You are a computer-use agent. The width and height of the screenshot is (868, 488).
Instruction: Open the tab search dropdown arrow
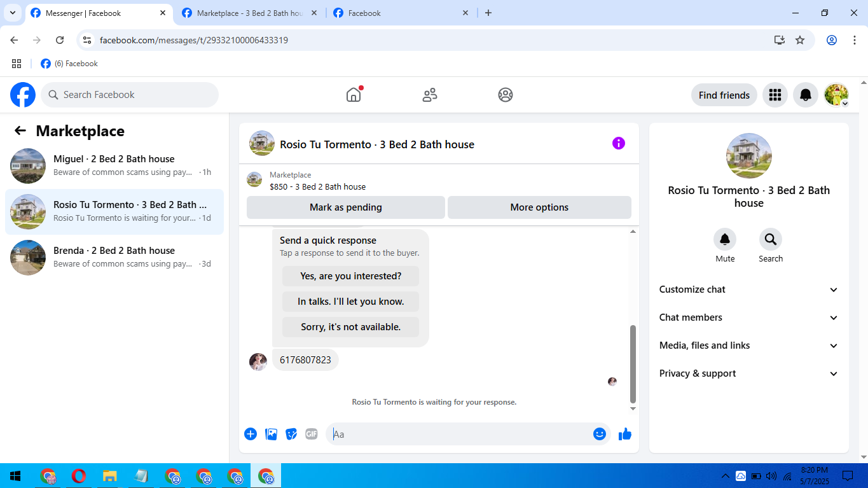12,13
